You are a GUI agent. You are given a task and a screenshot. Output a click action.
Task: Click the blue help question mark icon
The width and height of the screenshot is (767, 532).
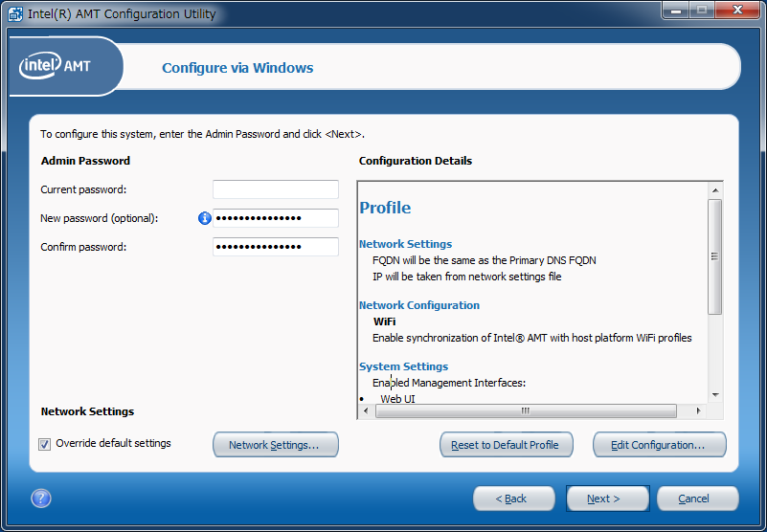[41, 499]
